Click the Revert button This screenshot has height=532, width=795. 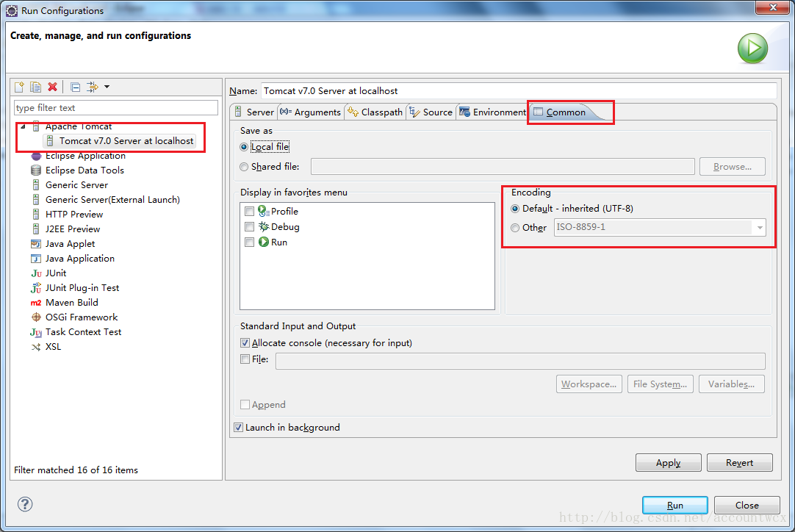pyautogui.click(x=739, y=463)
